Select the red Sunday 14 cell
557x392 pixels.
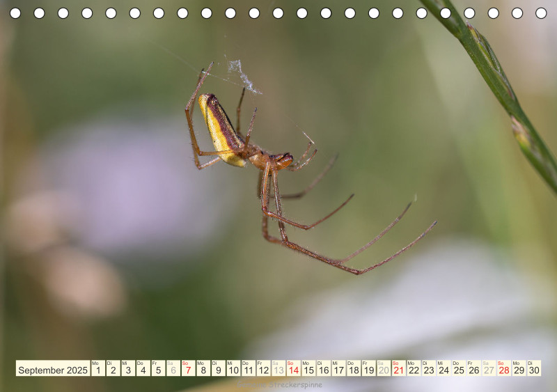point(294,368)
